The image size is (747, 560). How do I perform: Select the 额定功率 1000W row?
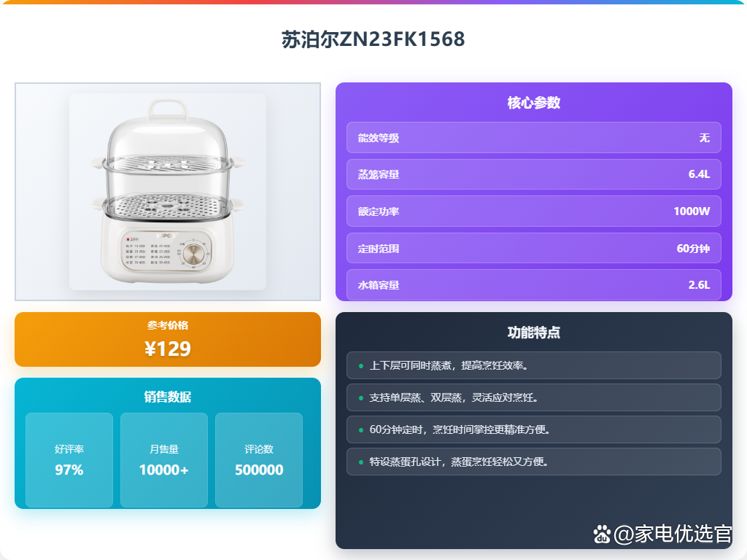click(533, 211)
